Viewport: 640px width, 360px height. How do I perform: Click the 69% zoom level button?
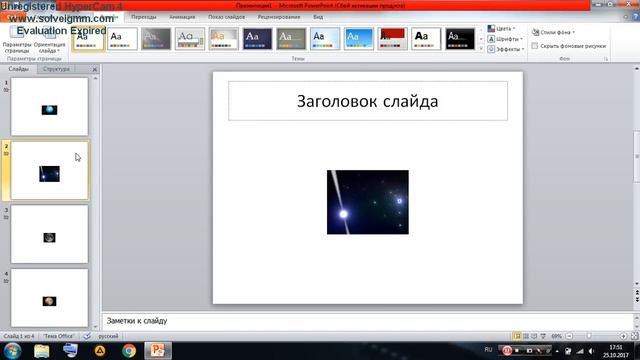click(x=556, y=336)
